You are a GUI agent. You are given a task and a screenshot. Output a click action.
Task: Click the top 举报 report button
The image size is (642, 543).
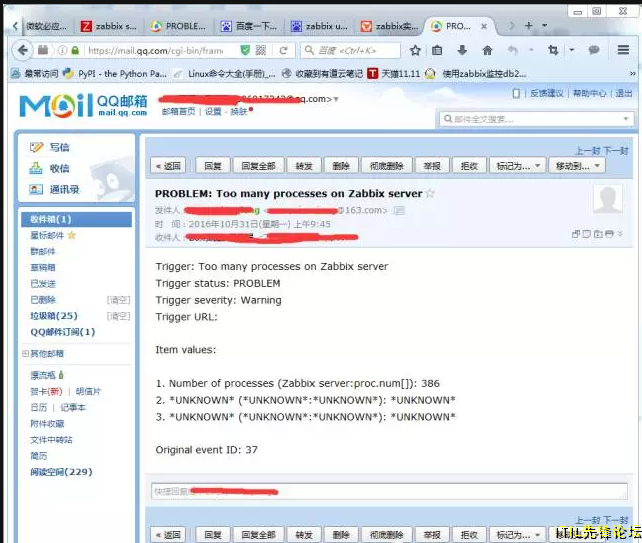tap(432, 166)
